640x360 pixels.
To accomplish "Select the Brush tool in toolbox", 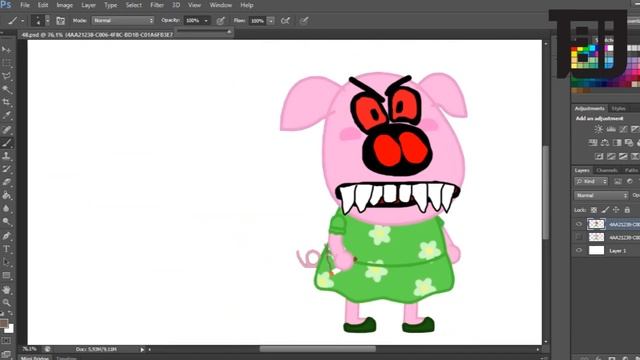I will (x=7, y=143).
